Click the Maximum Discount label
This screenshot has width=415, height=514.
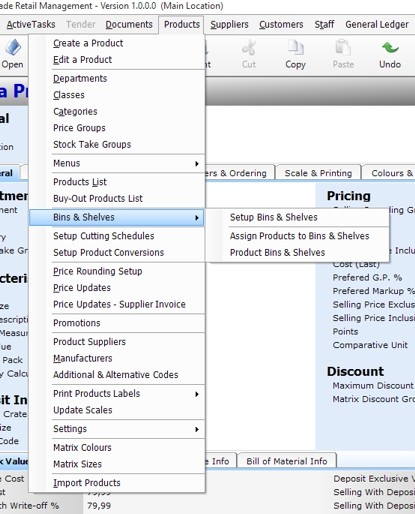click(x=373, y=386)
